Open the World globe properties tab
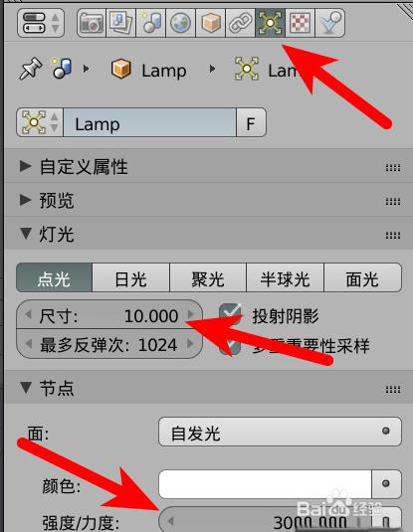Viewport: 413px width, 532px height. tap(181, 23)
